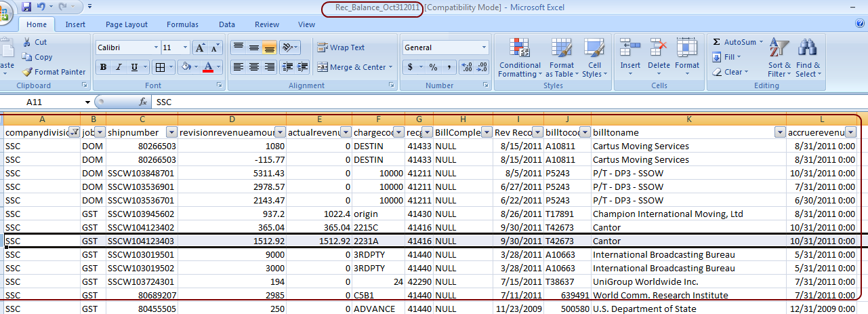The image size is (868, 314).
Task: Select column D header
Action: (232, 119)
